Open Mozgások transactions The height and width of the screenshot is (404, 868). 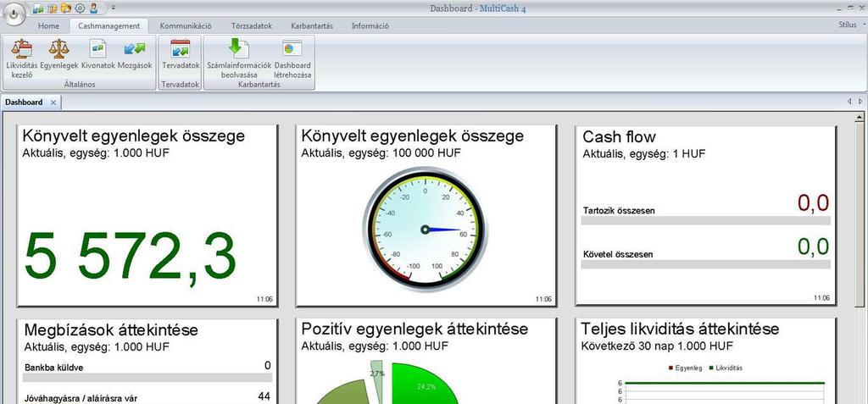(x=135, y=54)
